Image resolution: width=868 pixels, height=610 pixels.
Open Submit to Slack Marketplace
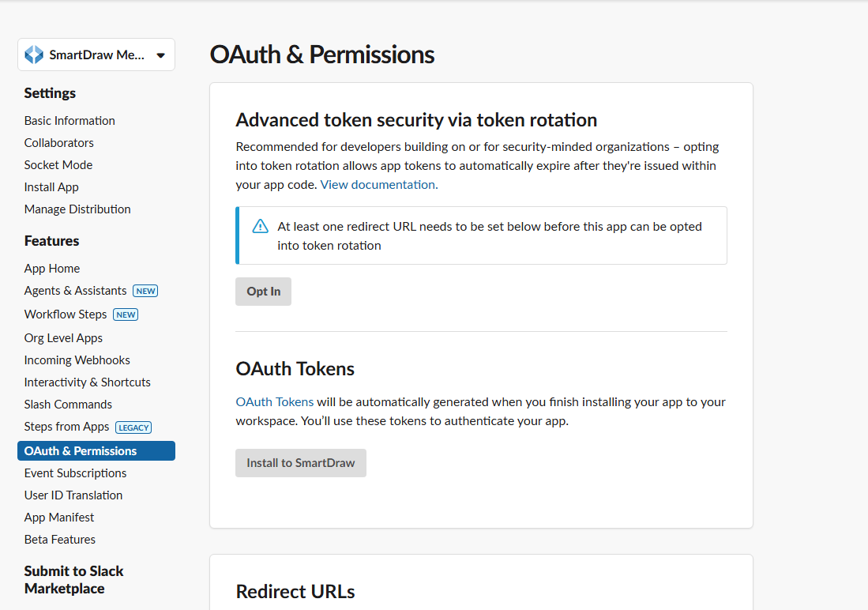click(73, 579)
